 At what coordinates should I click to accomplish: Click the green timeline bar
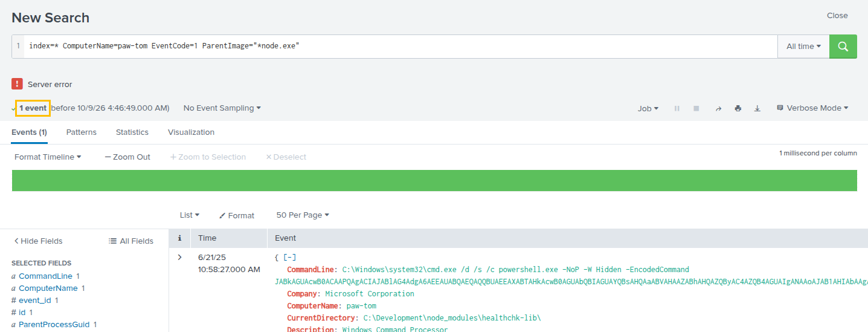click(434, 180)
